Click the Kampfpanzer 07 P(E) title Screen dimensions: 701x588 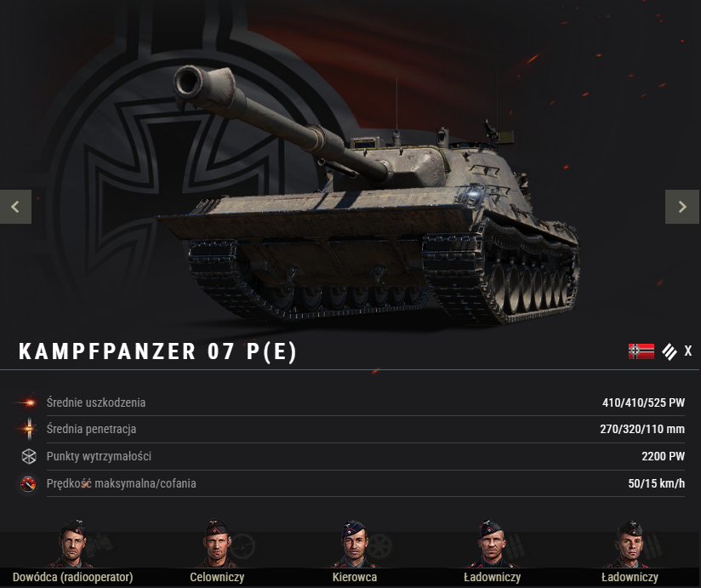point(157,351)
